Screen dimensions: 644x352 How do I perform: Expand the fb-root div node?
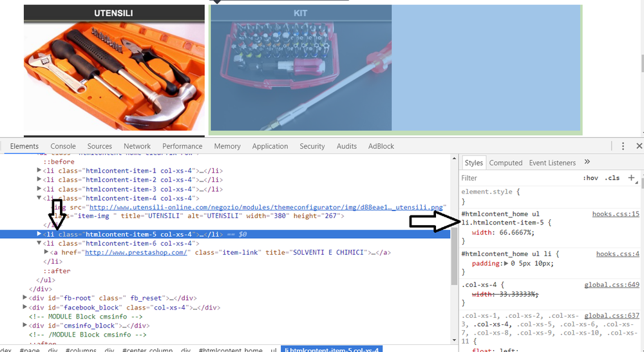(24, 297)
